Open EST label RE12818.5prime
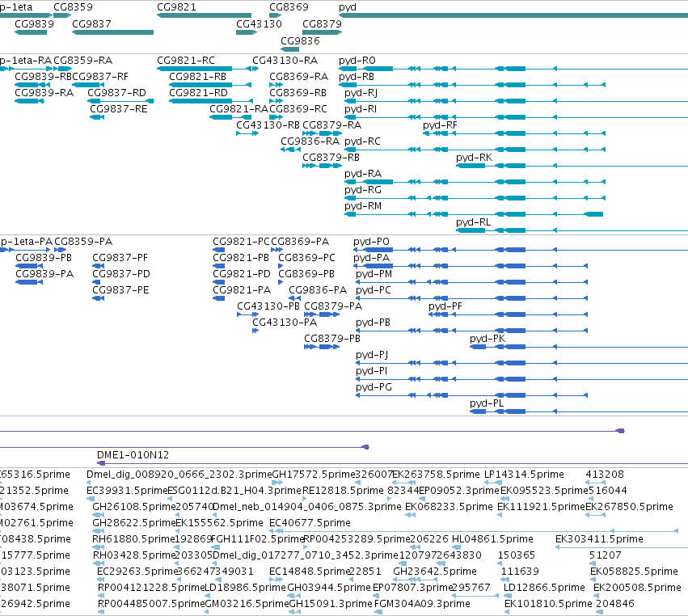The image size is (688, 616). (x=343, y=490)
